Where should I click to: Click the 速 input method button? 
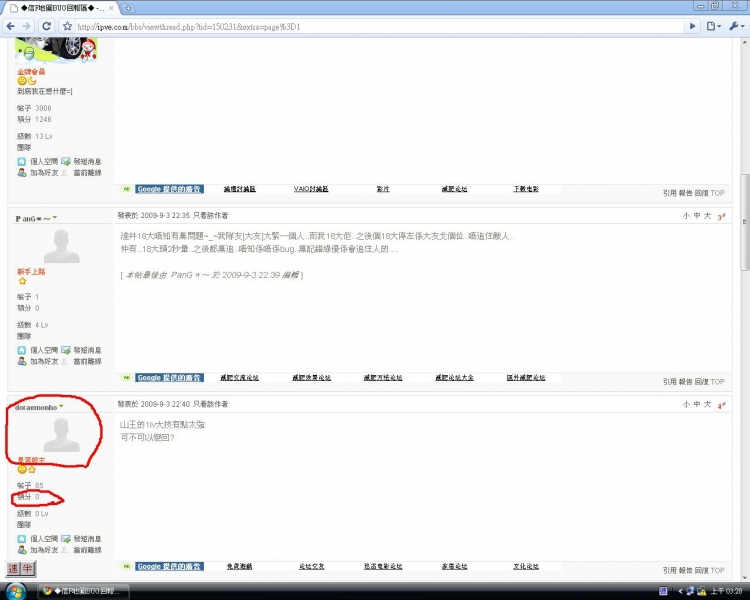(x=13, y=569)
